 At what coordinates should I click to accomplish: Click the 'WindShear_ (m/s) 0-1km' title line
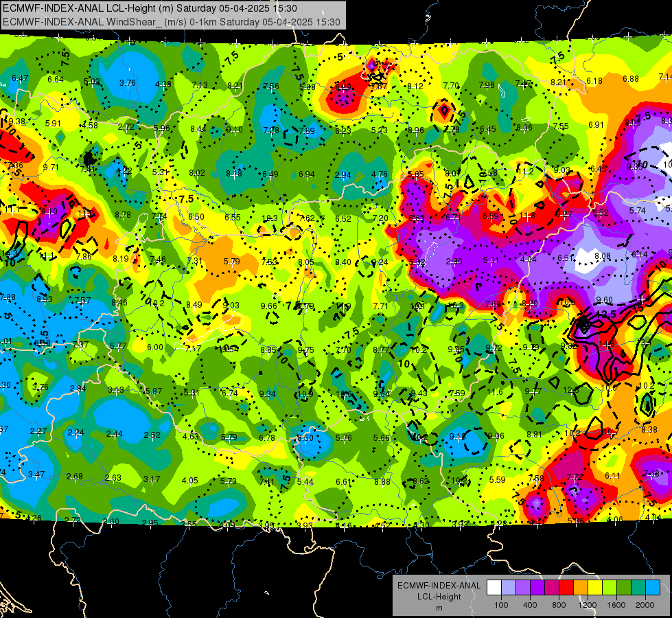coord(172,22)
